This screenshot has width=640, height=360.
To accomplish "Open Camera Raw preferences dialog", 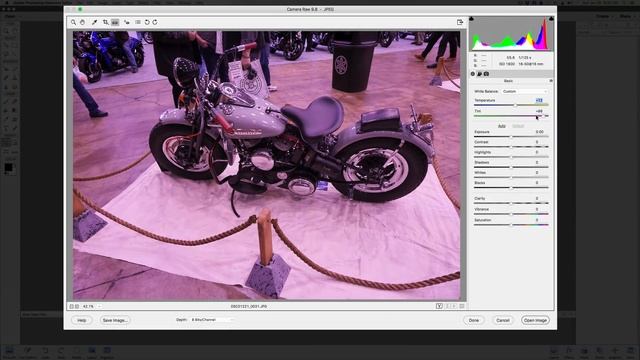I will tap(138, 22).
